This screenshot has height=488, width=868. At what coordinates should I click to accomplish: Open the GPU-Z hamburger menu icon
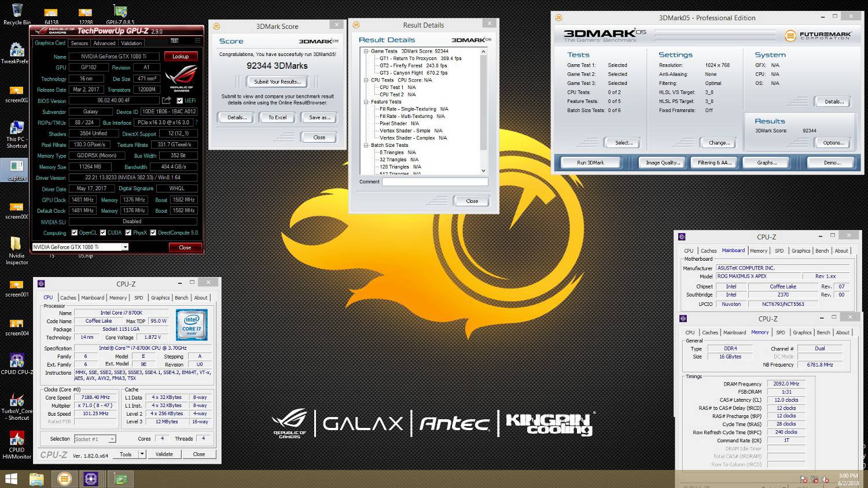197,40
